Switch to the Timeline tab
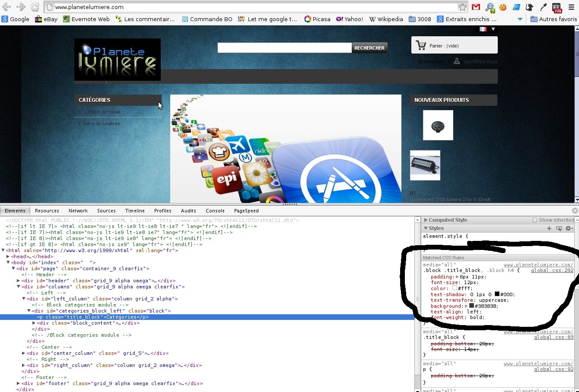Viewport: 579px width, 392px height. (x=135, y=211)
